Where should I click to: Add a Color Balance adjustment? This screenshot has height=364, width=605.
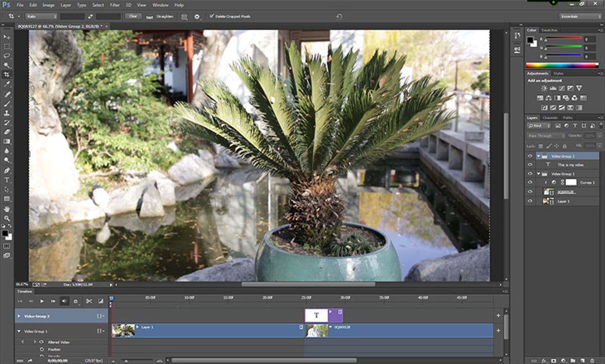pos(549,98)
